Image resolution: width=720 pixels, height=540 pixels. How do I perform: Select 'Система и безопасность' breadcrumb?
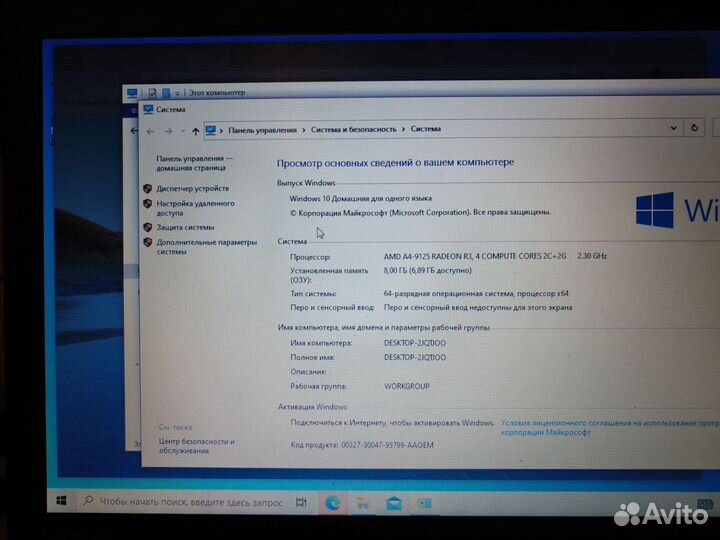pos(354,129)
